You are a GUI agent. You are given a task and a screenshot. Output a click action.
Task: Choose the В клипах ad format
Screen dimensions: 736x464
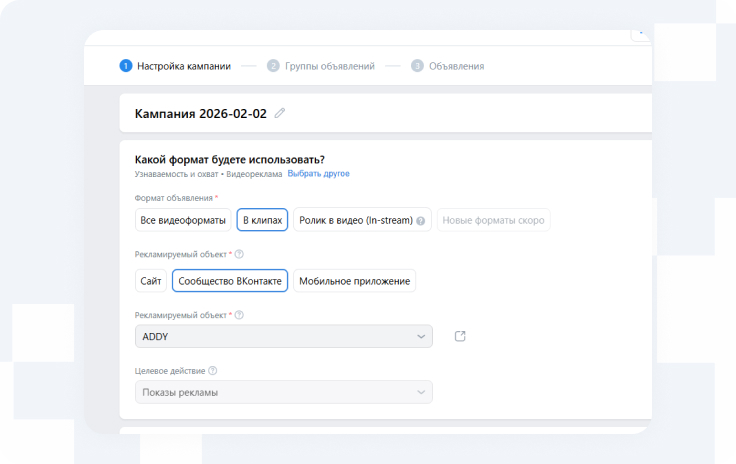(263, 220)
